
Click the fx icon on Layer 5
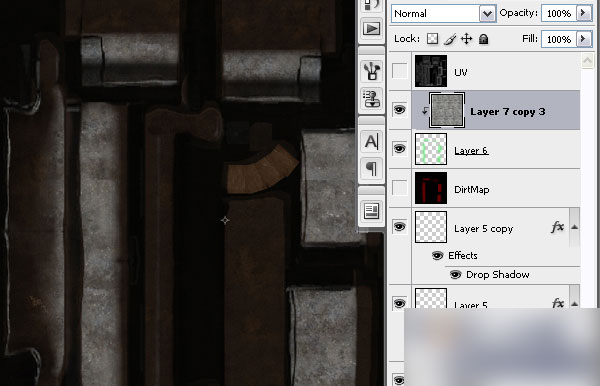click(x=558, y=303)
